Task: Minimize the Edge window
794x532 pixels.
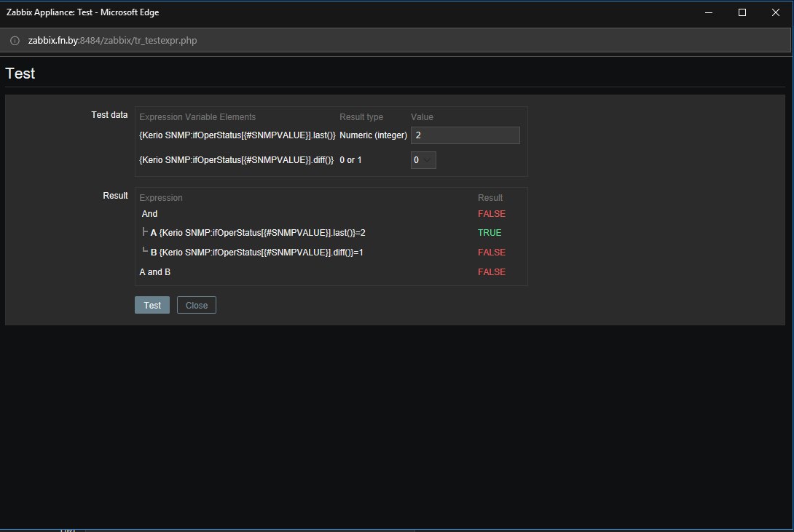Action: pos(709,12)
